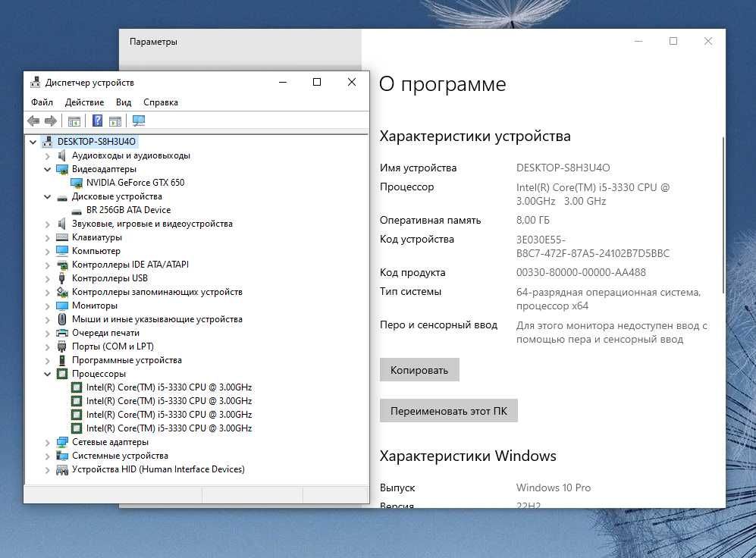Select the first Intel Core i5-3330 processor entry
Screen dimensions: 756x558
point(169,387)
